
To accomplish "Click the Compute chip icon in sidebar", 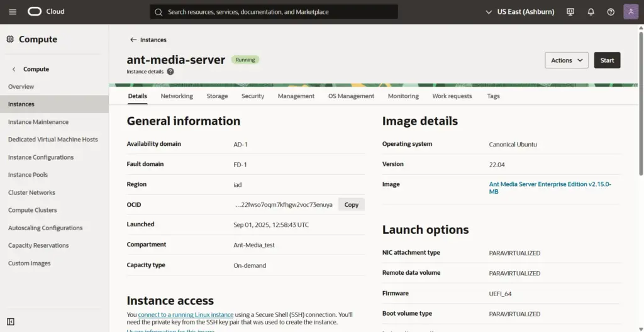I will tap(10, 40).
